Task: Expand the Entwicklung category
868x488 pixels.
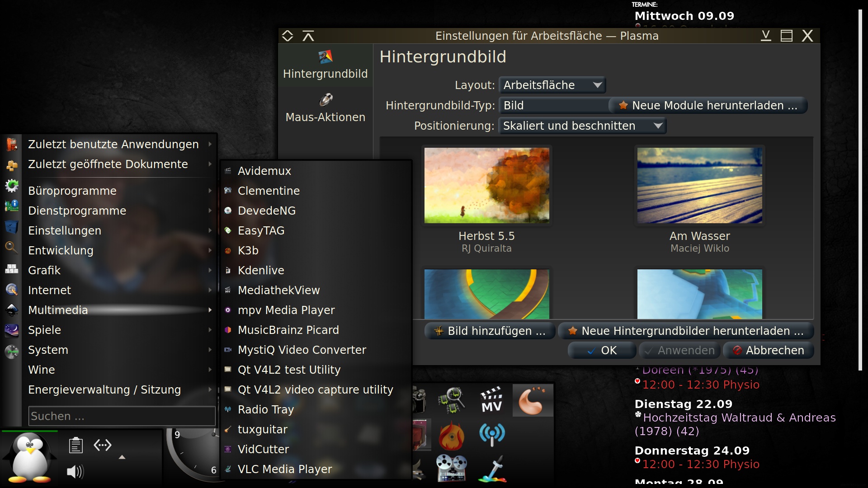Action: (119, 250)
